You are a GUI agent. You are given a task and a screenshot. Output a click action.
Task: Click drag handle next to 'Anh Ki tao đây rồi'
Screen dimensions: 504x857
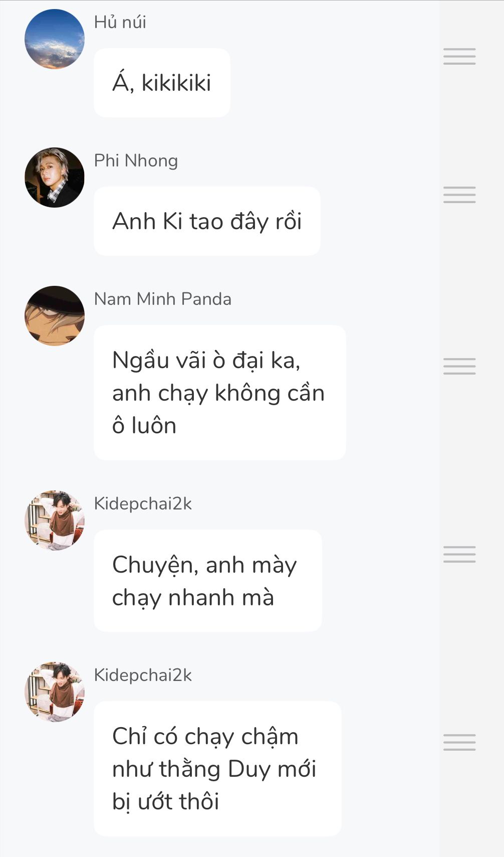click(x=459, y=195)
